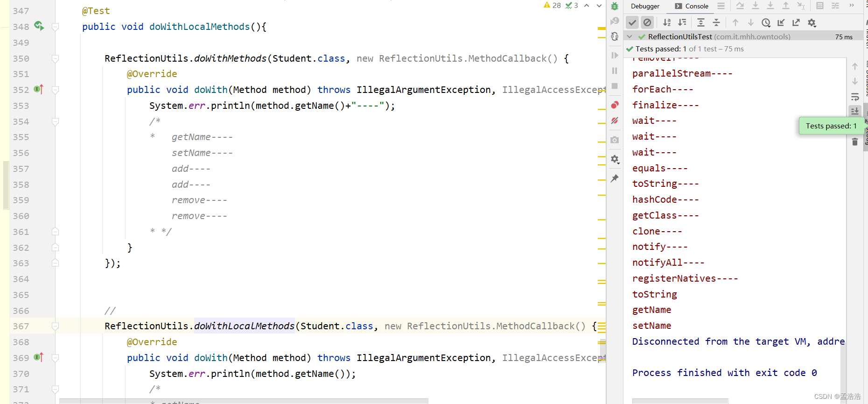The width and height of the screenshot is (868, 404).
Task: Click 'parallelStream----' console output line
Action: pyautogui.click(x=682, y=73)
